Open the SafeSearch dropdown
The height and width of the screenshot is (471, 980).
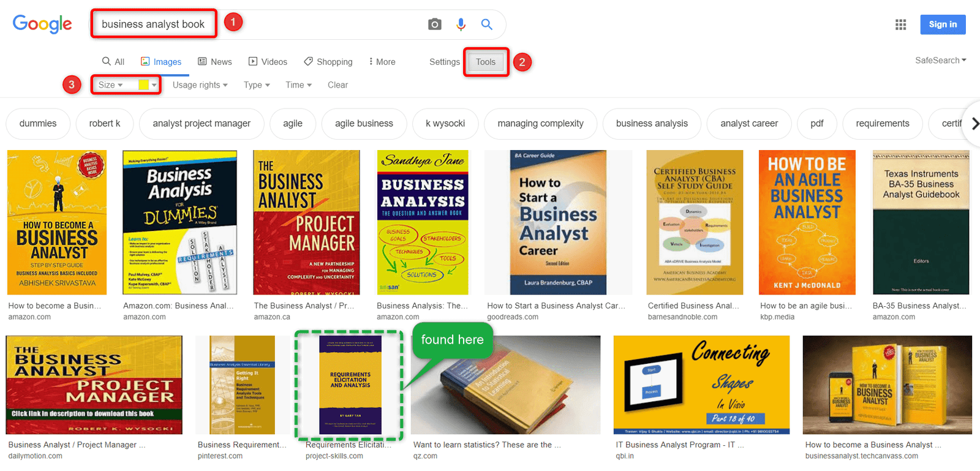(x=941, y=60)
